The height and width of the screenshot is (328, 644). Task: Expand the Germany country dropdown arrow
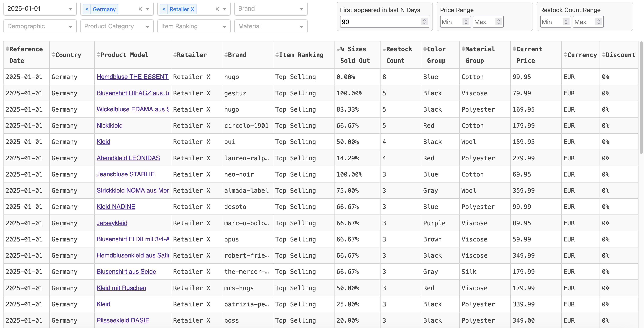click(147, 9)
